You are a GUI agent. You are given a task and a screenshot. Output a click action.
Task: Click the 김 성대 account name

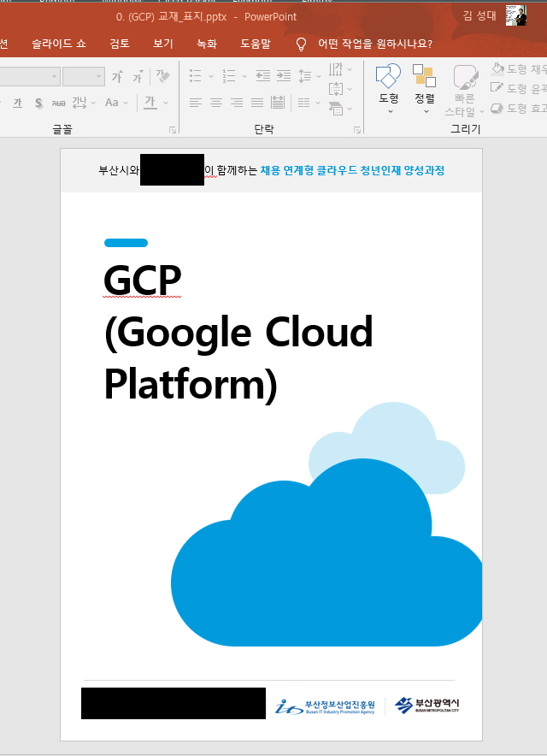pyautogui.click(x=479, y=16)
